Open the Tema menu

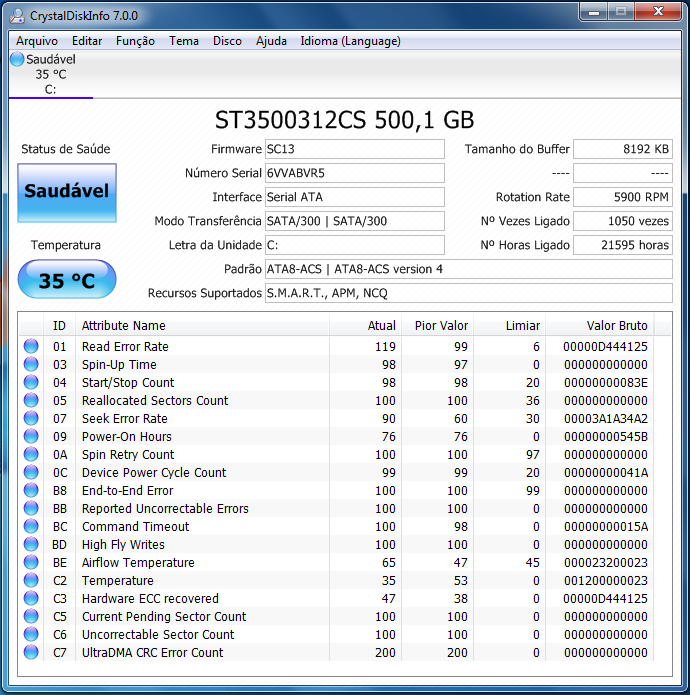pyautogui.click(x=183, y=41)
